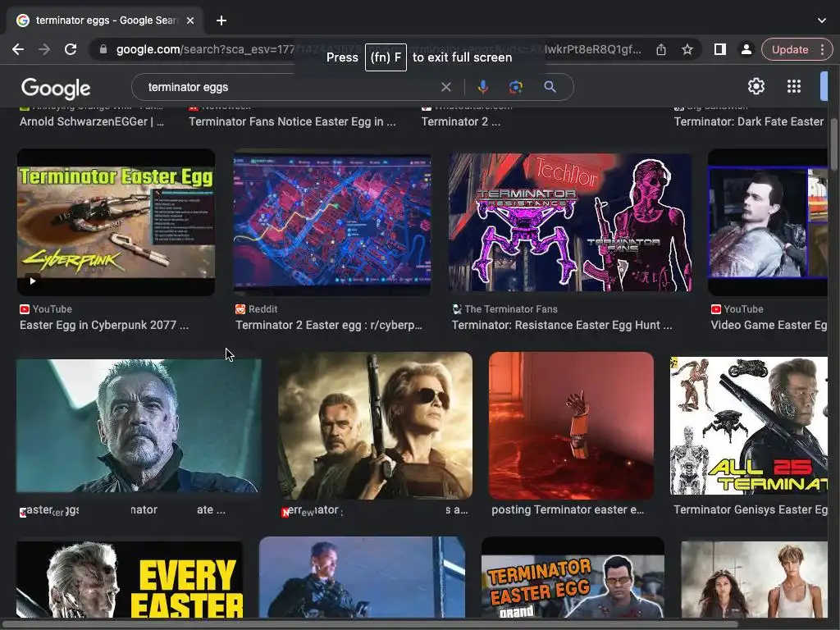The width and height of the screenshot is (840, 630).
Task: Open the Cyberpunk Terminator Easter Egg thumbnail
Action: [x=116, y=222]
